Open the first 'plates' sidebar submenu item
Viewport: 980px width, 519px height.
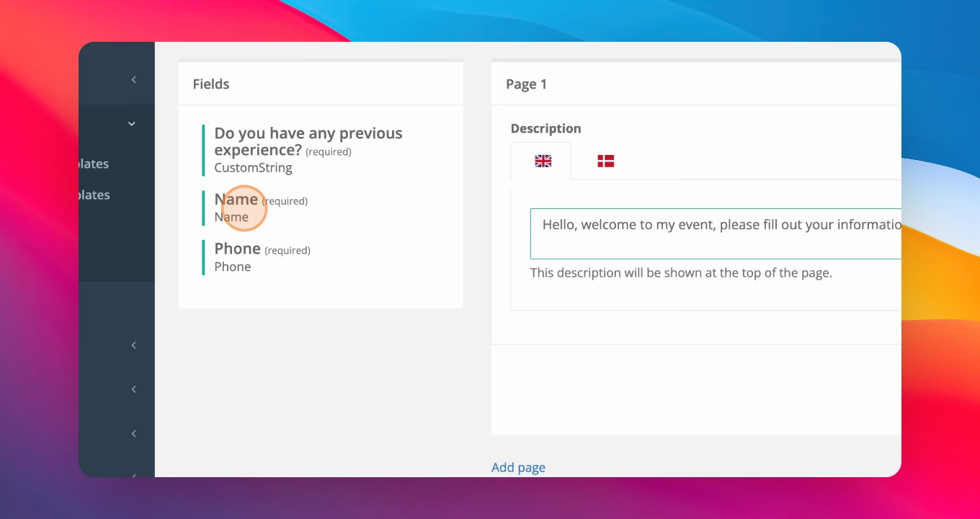click(94, 164)
